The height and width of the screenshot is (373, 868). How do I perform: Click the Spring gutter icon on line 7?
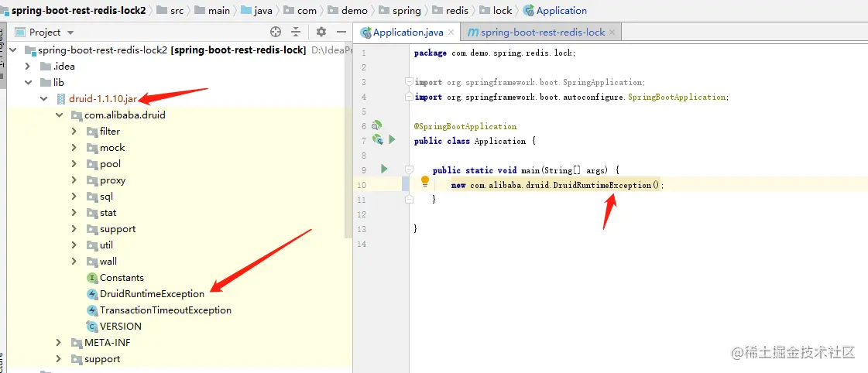point(378,139)
